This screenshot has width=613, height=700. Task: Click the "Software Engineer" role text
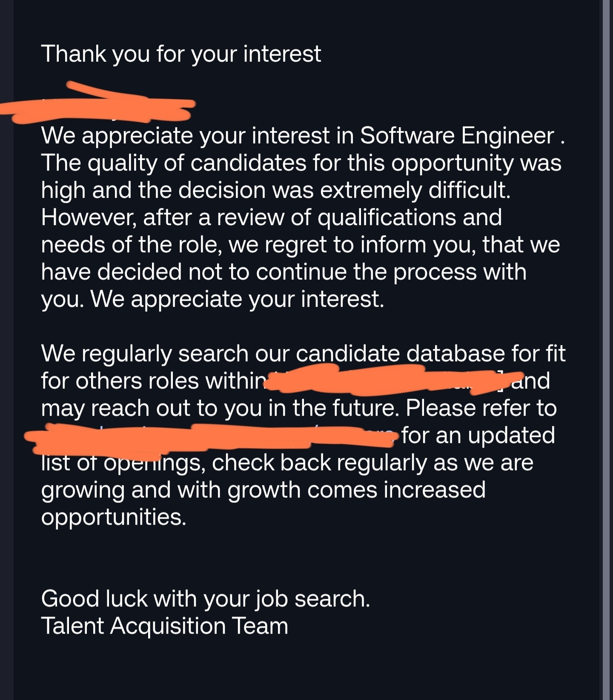coord(457,135)
